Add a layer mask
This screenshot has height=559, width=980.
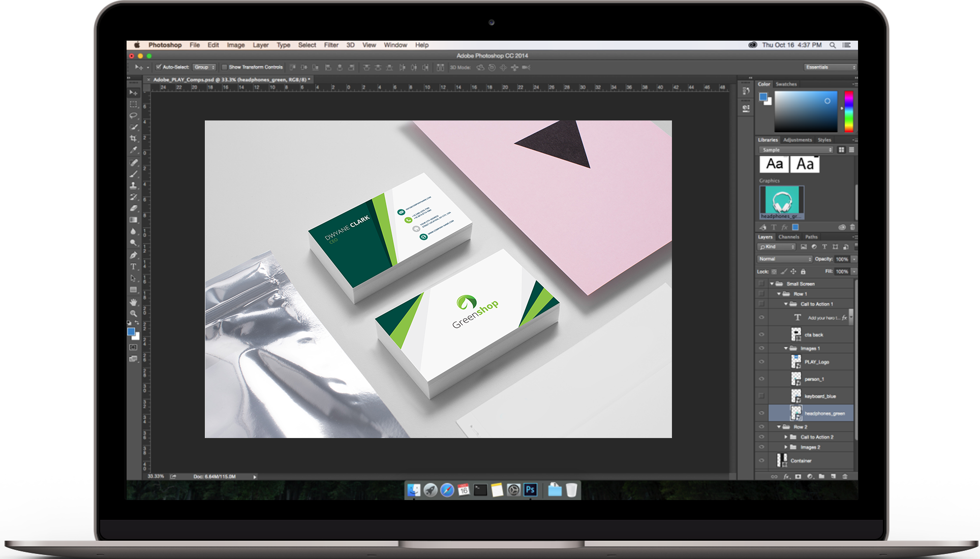pyautogui.click(x=798, y=477)
